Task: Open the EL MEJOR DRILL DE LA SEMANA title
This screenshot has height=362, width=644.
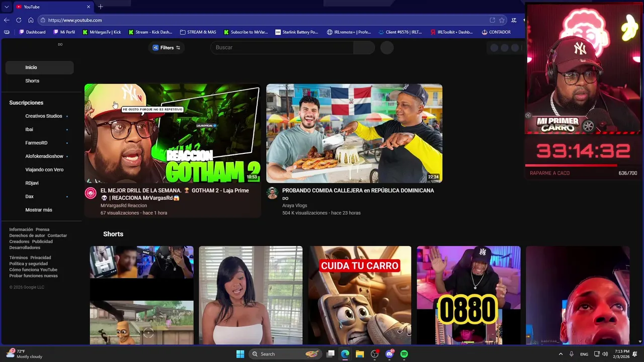Action: [175, 194]
